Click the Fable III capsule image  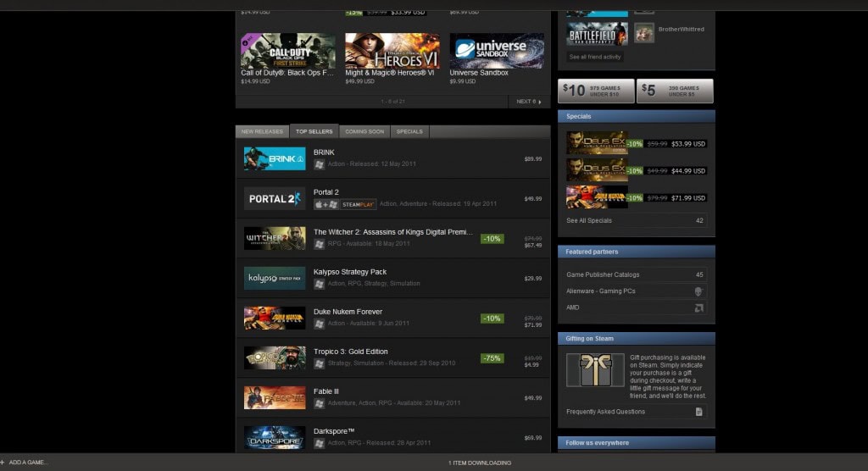pos(275,398)
